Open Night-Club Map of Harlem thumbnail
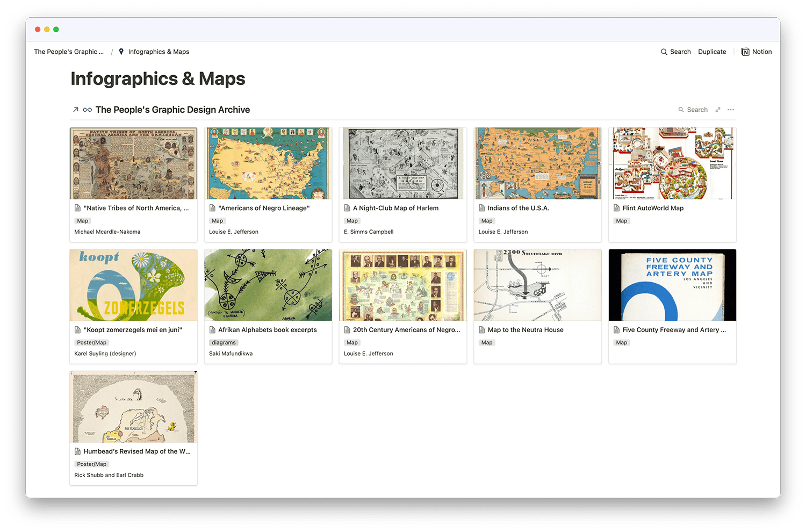The height and width of the screenshot is (532, 806). click(403, 163)
